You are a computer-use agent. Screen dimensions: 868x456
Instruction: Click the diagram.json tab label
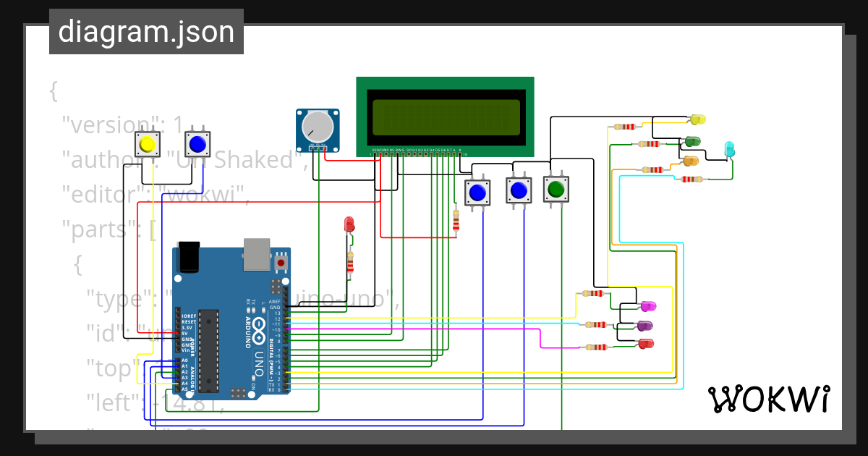click(146, 31)
